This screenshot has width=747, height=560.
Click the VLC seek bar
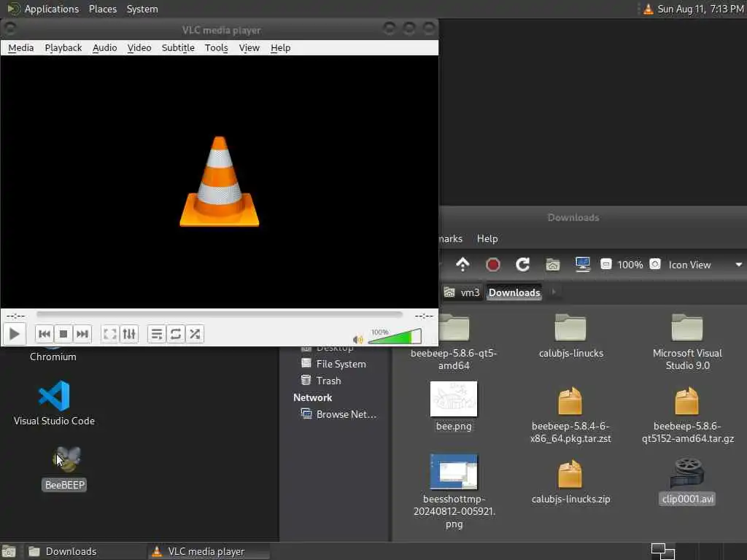click(x=219, y=315)
